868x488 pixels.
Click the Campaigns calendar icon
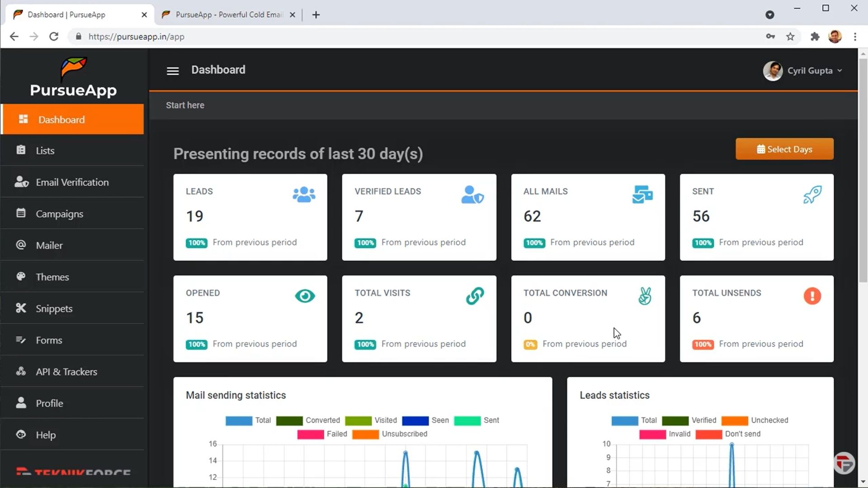tap(21, 213)
